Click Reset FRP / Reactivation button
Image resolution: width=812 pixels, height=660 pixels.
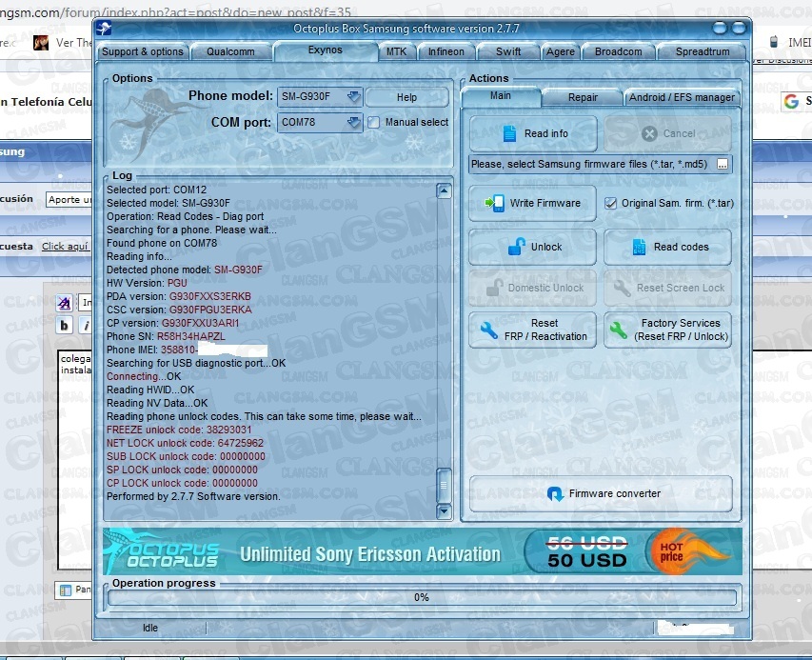point(532,330)
